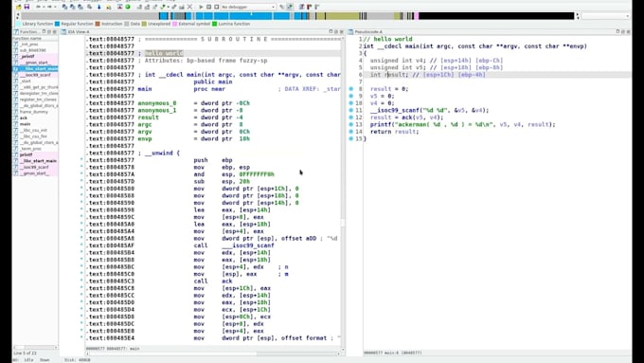Toggle breakpoint on pseudocode line 11
The height and width of the screenshot is (363, 644).
click(x=351, y=110)
